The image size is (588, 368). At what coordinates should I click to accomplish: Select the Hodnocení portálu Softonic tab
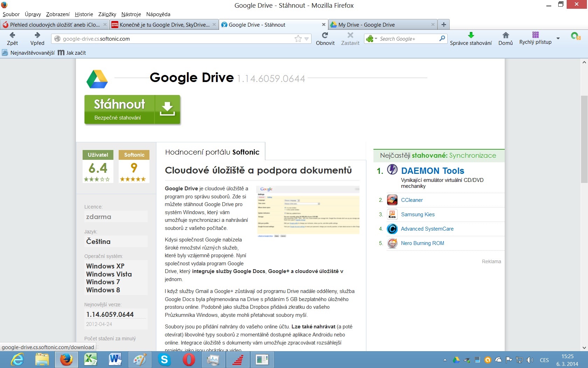coord(212,152)
